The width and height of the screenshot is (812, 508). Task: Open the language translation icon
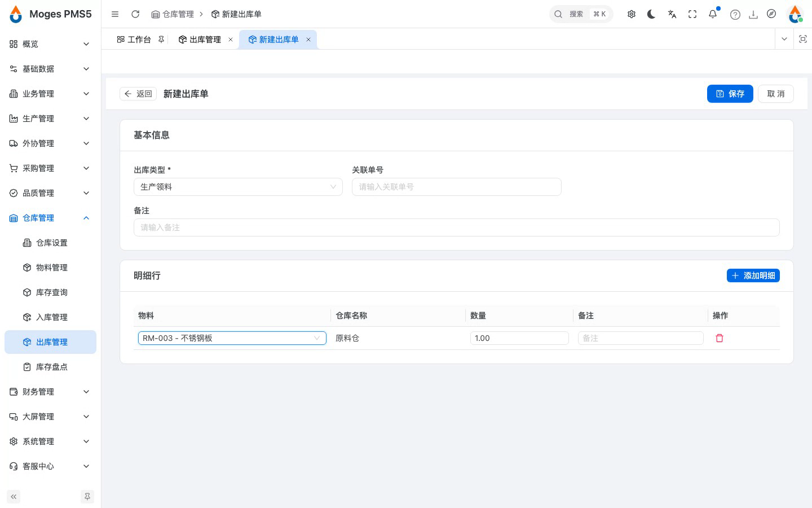point(672,14)
